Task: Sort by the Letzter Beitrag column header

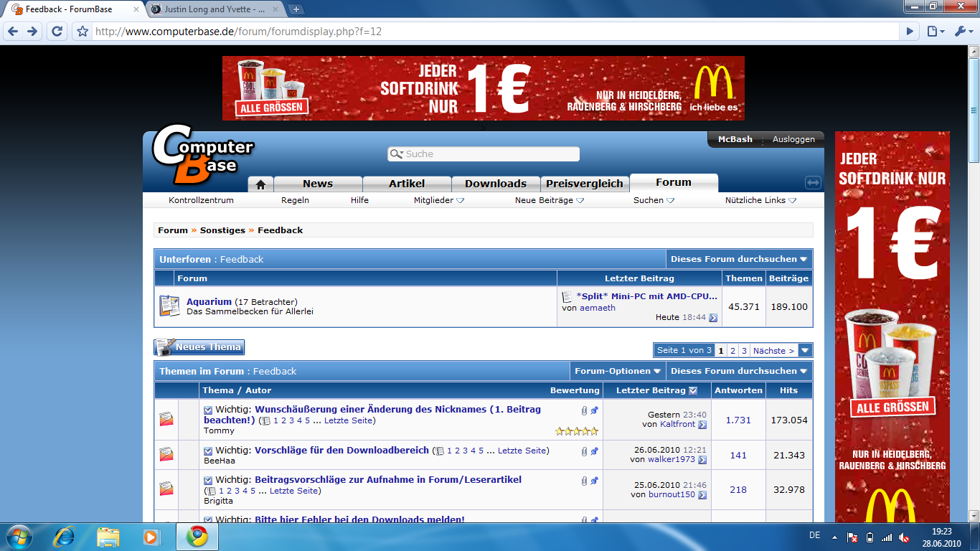Action: 651,390
